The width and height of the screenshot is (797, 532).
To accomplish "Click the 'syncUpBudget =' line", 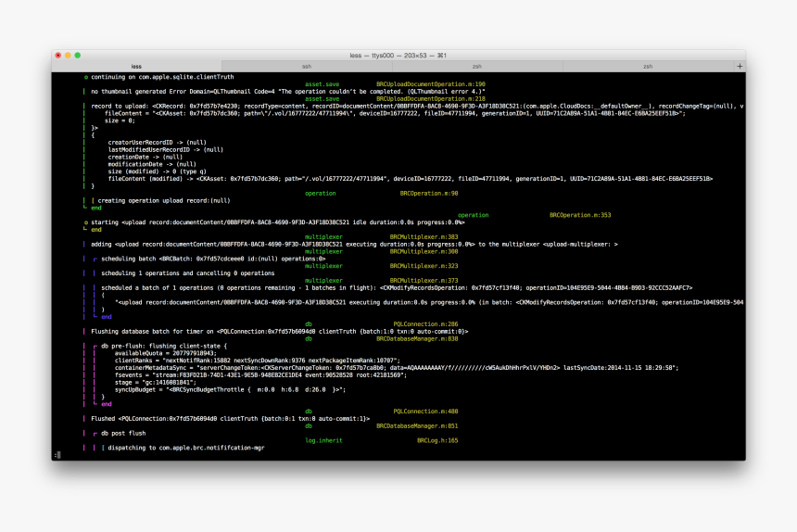I will click(230, 389).
